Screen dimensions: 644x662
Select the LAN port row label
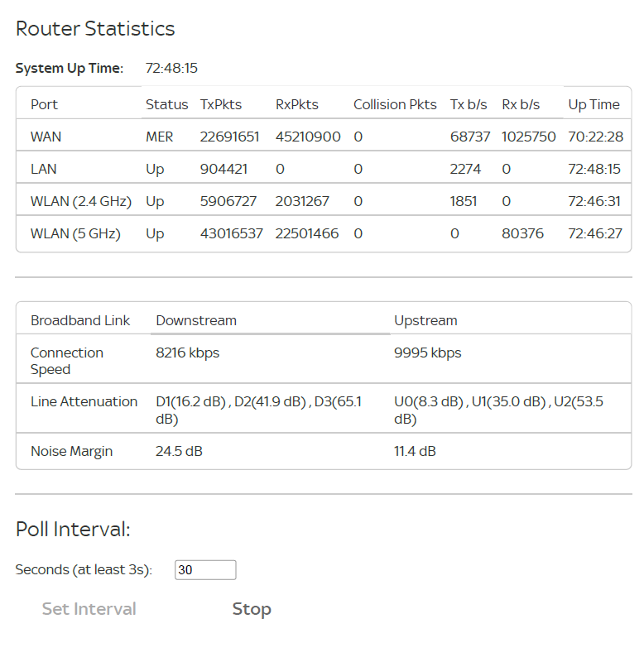(x=44, y=169)
